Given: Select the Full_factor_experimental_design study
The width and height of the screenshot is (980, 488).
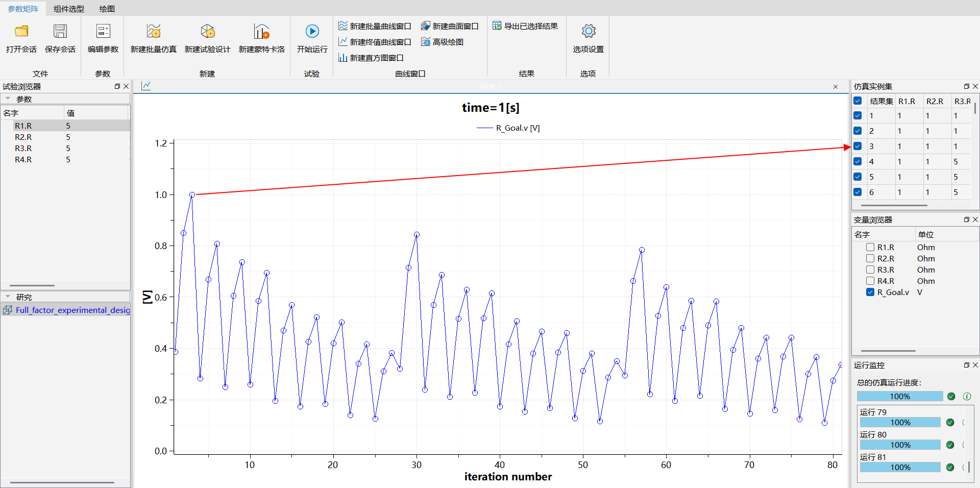Looking at the screenshot, I should [71, 310].
